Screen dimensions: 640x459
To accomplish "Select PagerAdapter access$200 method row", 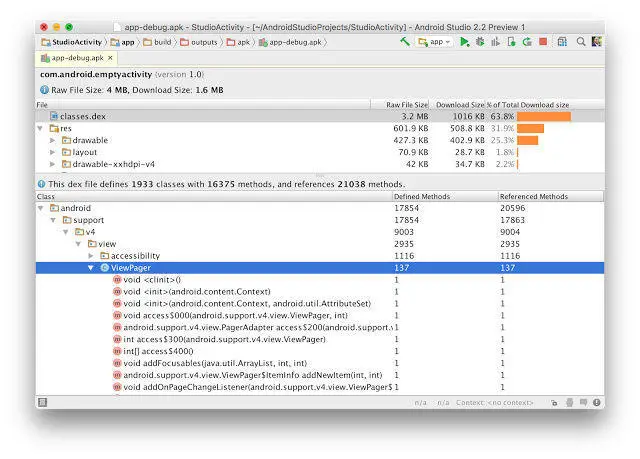I will click(320, 327).
